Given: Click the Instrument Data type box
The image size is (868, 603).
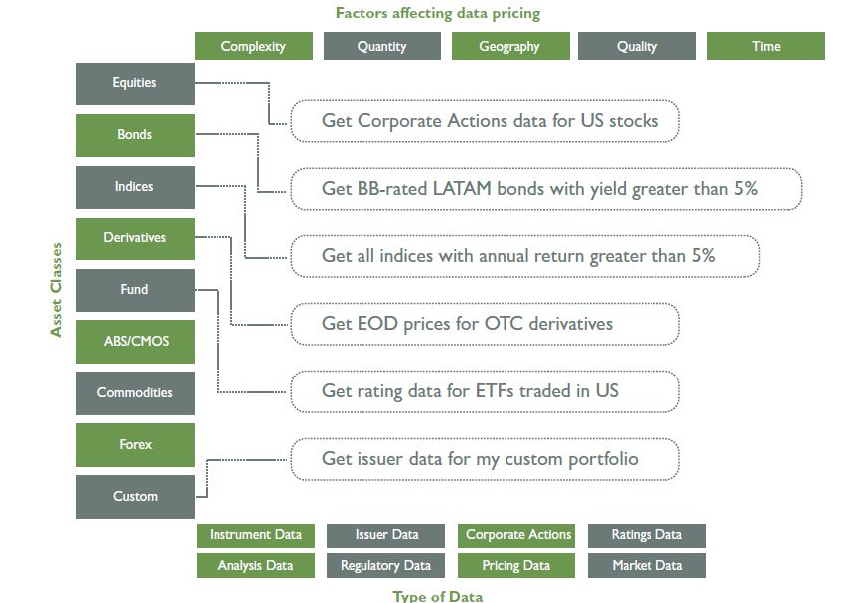Looking at the screenshot, I should click(x=255, y=535).
